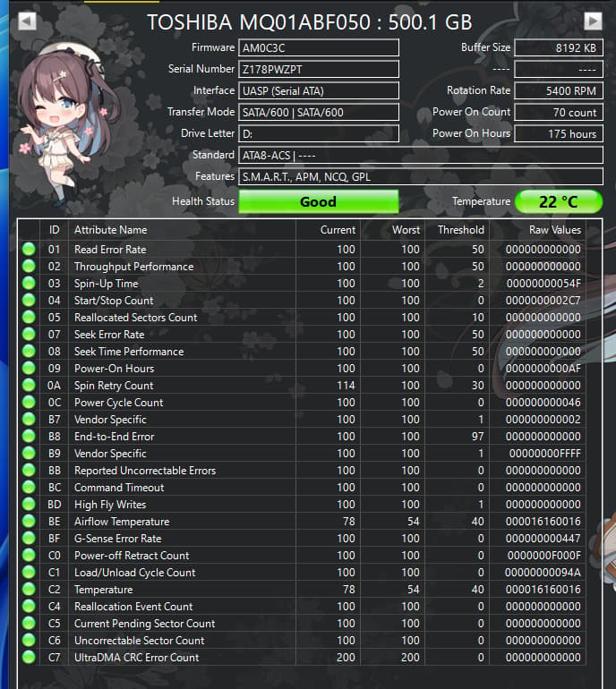Click the Attribute Name column header

182,230
